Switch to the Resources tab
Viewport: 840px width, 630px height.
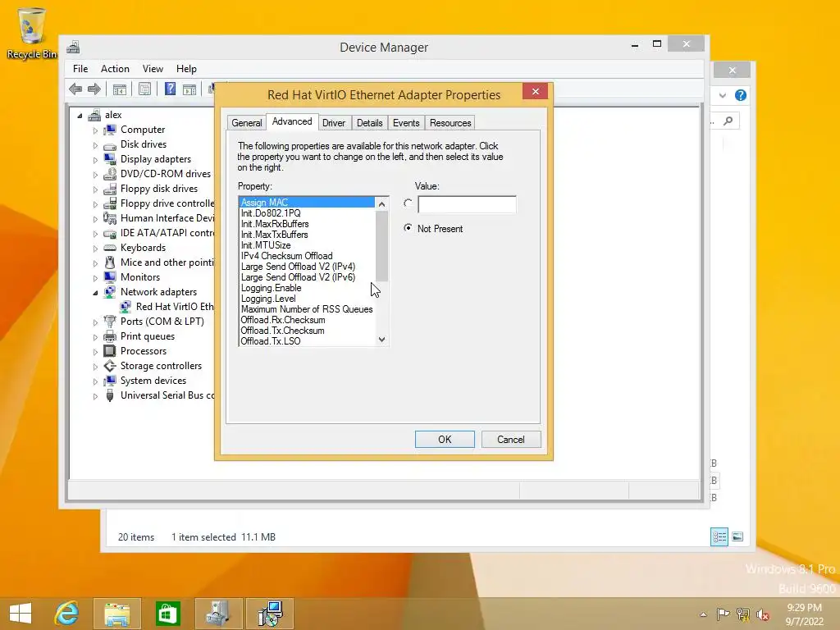coord(450,123)
